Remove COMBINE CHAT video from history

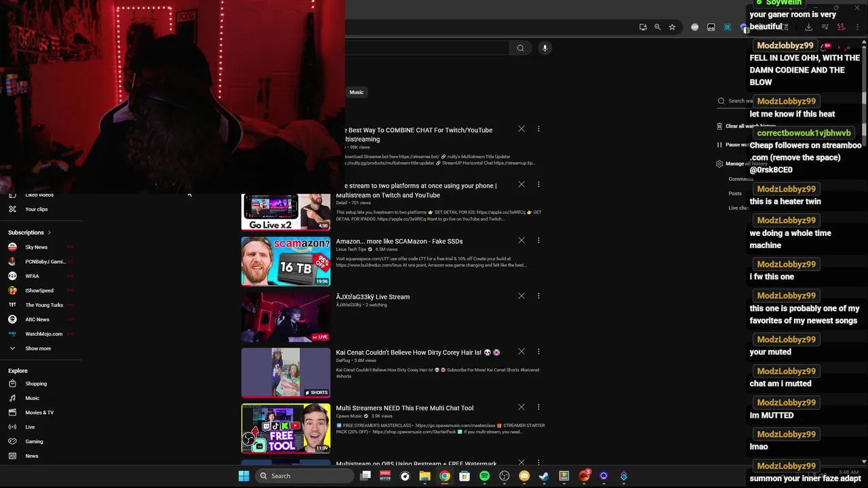click(521, 129)
